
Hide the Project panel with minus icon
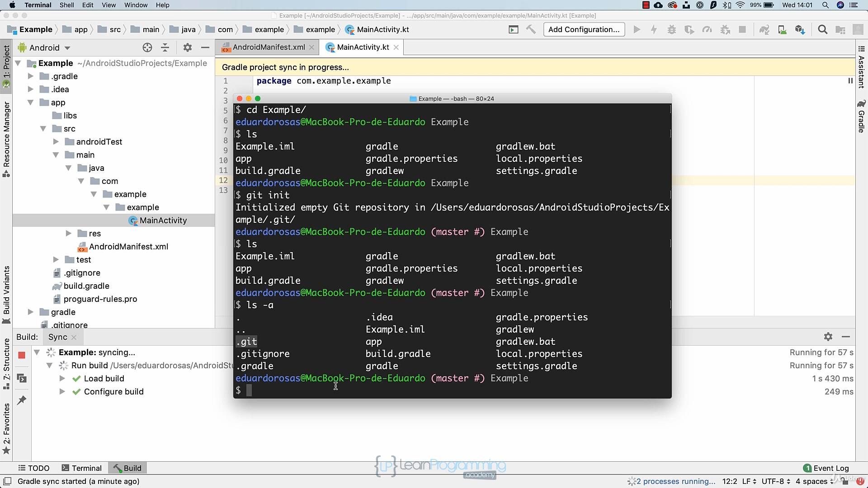[x=205, y=47]
